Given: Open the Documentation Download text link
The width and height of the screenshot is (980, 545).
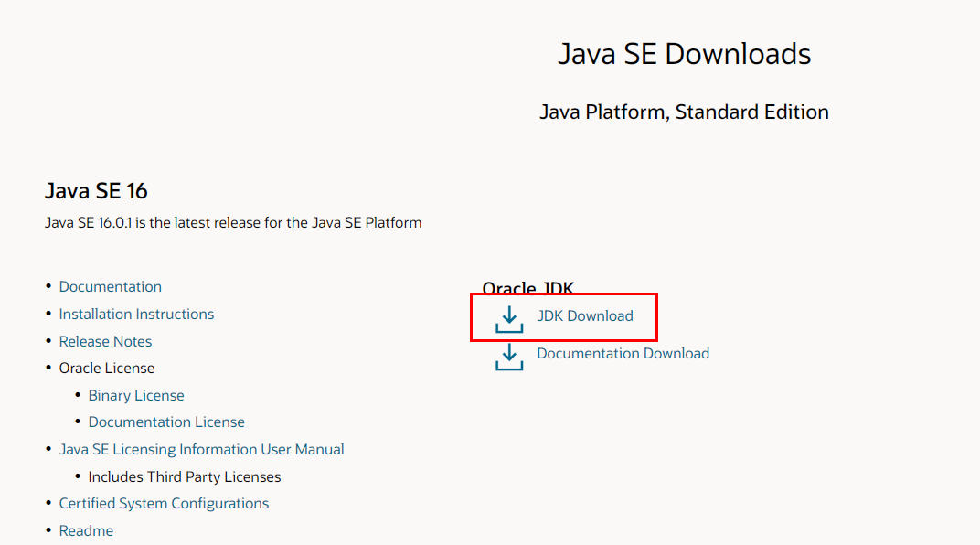Looking at the screenshot, I should tap(623, 354).
